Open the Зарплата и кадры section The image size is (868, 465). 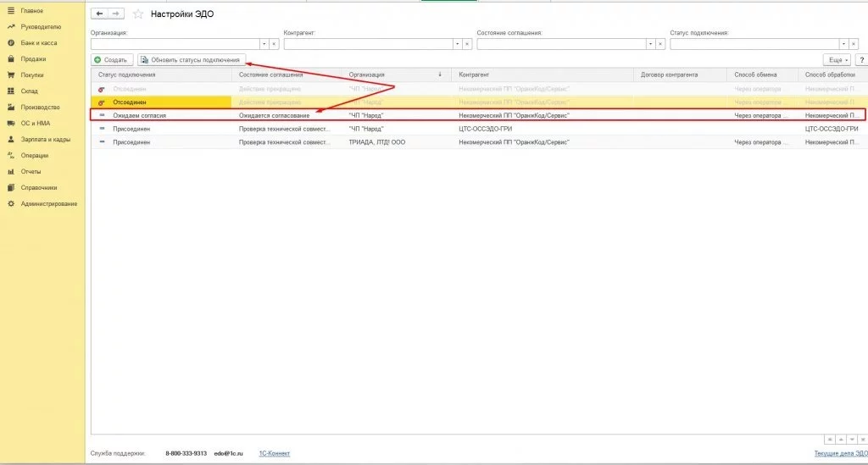45,139
